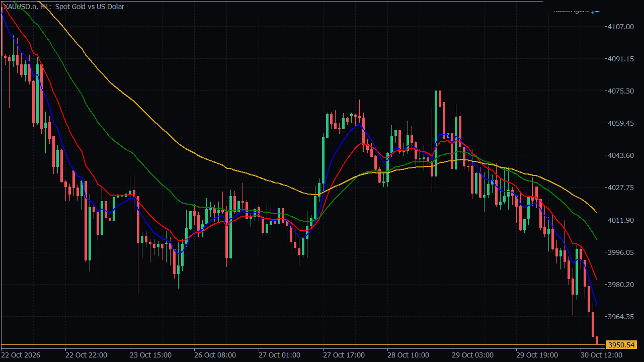This screenshot has width=644, height=362.
Task: Select the 4075.30 price level label
Action: coord(621,91)
